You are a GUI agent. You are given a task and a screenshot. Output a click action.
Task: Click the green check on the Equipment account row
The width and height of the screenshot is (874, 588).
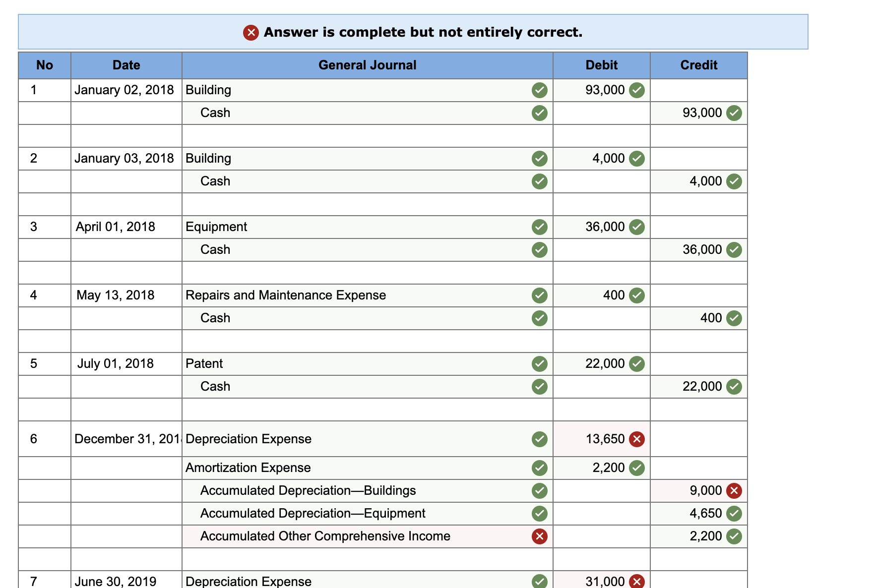tap(540, 227)
